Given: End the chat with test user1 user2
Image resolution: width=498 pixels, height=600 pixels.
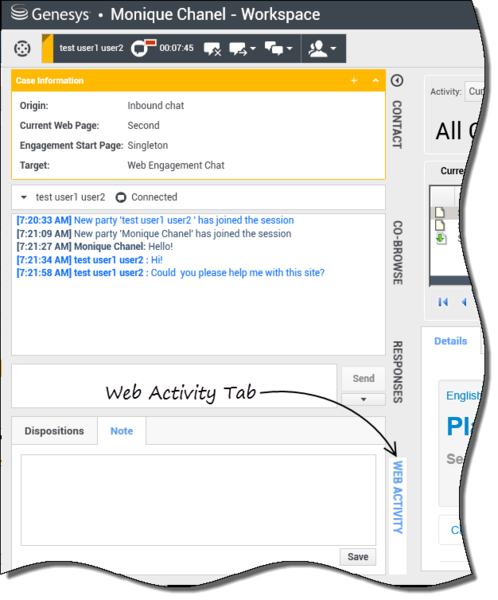Looking at the screenshot, I should pos(212,49).
